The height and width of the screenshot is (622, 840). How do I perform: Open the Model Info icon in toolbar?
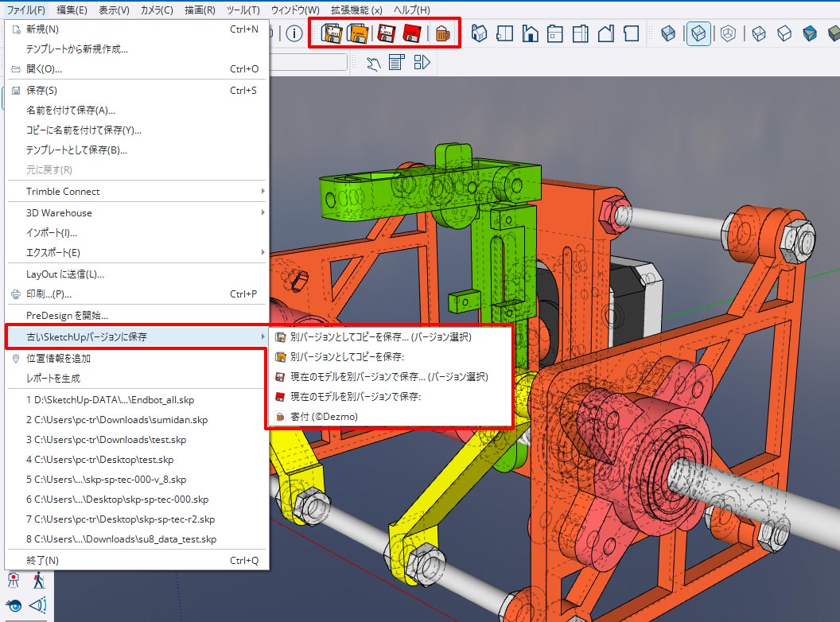(x=294, y=33)
